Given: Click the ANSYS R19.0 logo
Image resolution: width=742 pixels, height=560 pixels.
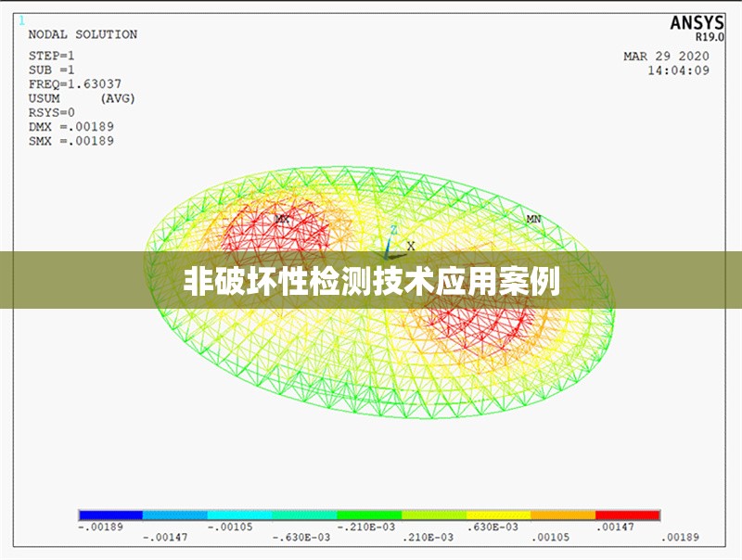Looking at the screenshot, I should pos(699,26).
